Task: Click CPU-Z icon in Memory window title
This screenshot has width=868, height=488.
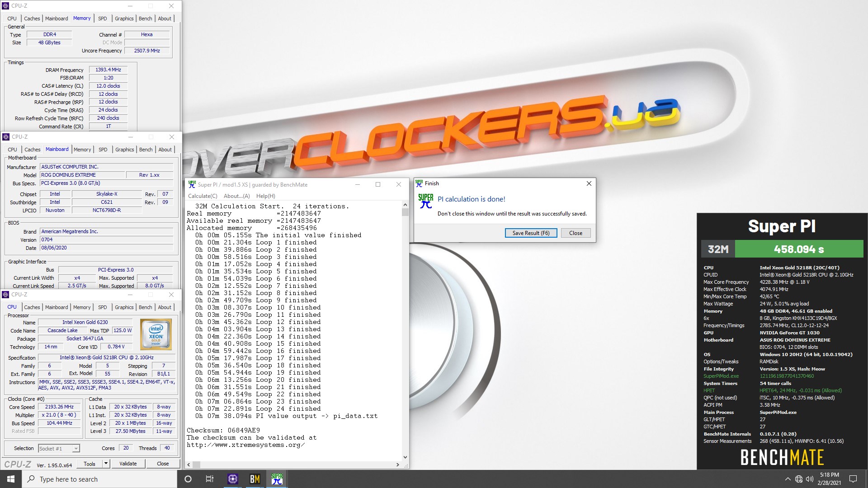Action: pos(5,6)
